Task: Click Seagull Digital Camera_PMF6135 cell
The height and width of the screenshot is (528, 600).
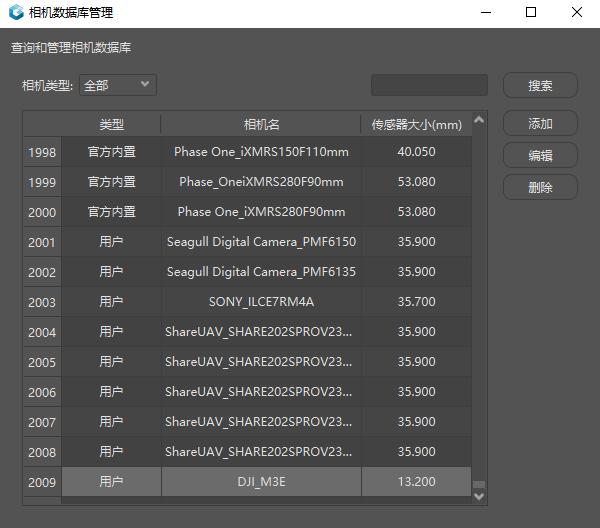Action: click(261, 272)
